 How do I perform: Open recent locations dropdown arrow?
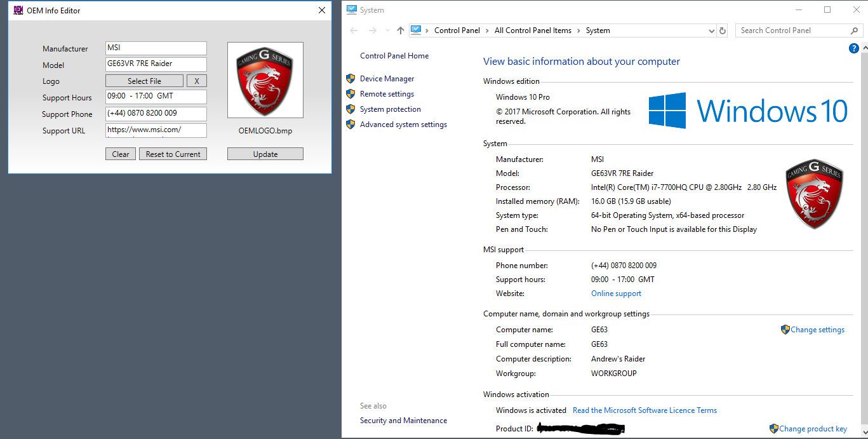[387, 30]
